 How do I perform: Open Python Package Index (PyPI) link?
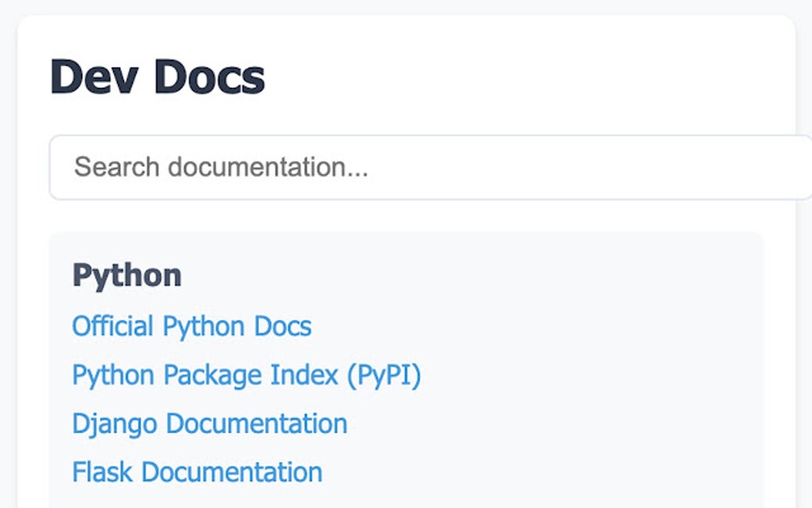point(246,375)
